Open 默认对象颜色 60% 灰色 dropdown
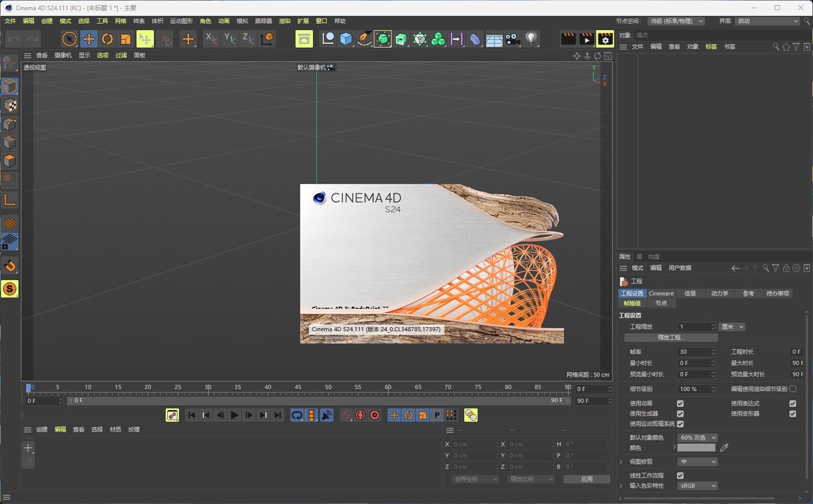Viewport: 813px width, 504px height. pyautogui.click(x=697, y=438)
